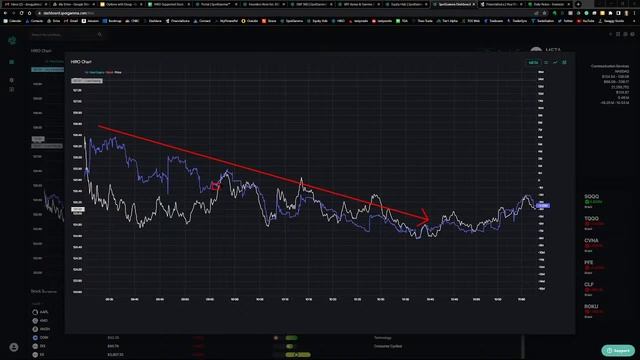
Task: Open the Calendar bookmark
Action: [x=12, y=21]
